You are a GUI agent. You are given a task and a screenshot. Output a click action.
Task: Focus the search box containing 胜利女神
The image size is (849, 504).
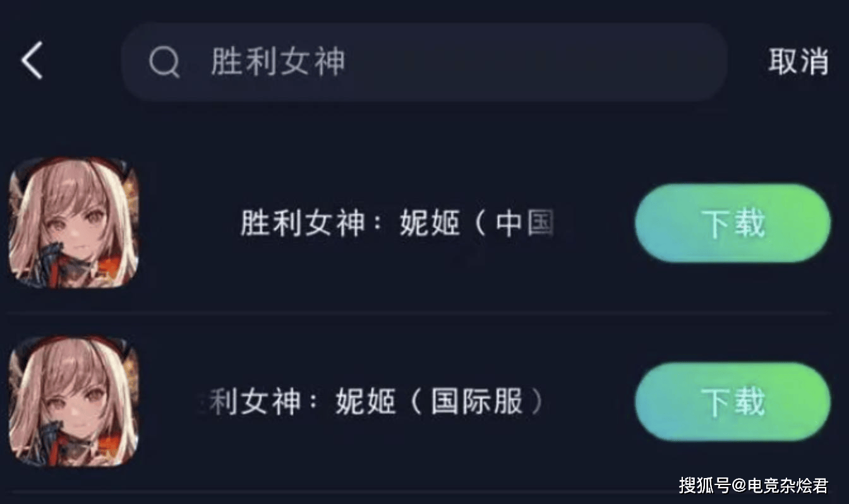[424, 62]
